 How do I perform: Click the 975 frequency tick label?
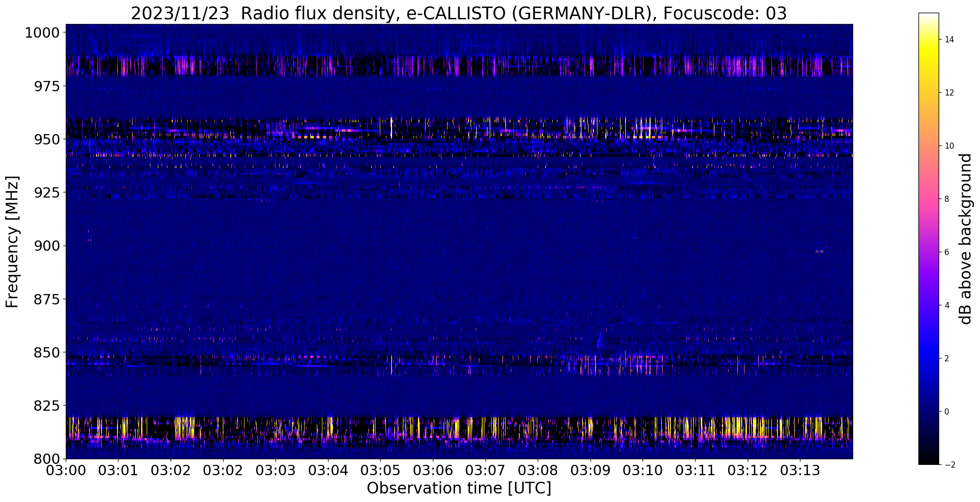click(47, 86)
